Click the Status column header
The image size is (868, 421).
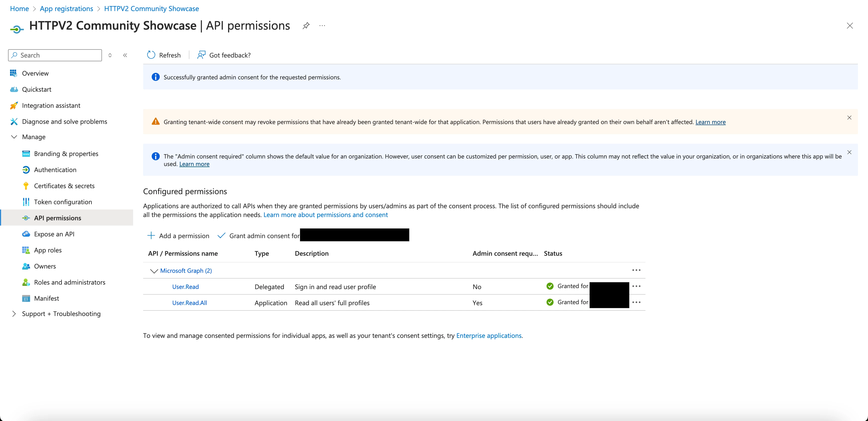(x=553, y=253)
